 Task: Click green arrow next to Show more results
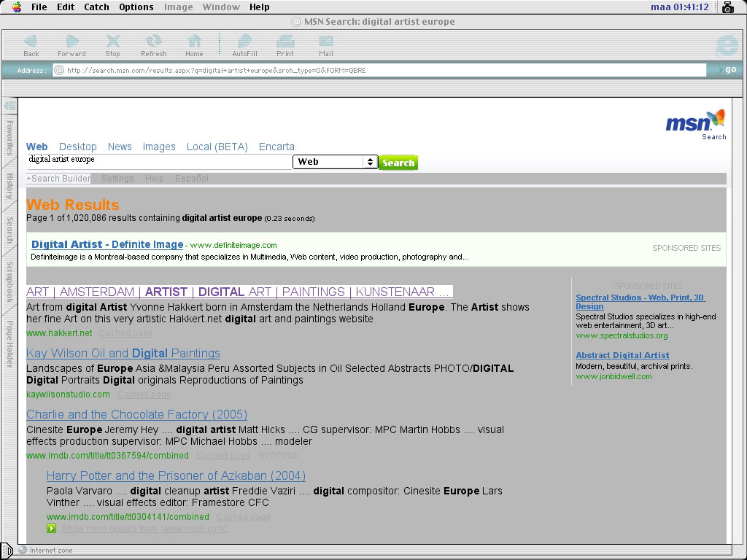click(x=52, y=528)
